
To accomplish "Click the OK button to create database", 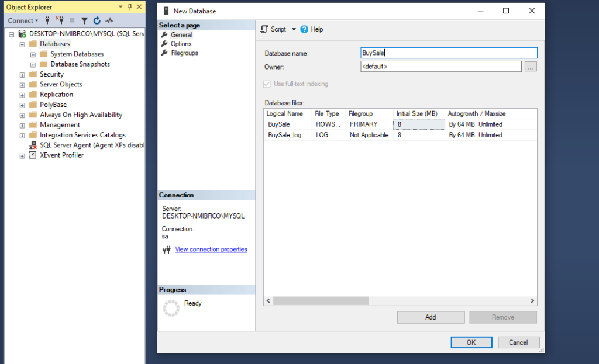I will coord(471,342).
